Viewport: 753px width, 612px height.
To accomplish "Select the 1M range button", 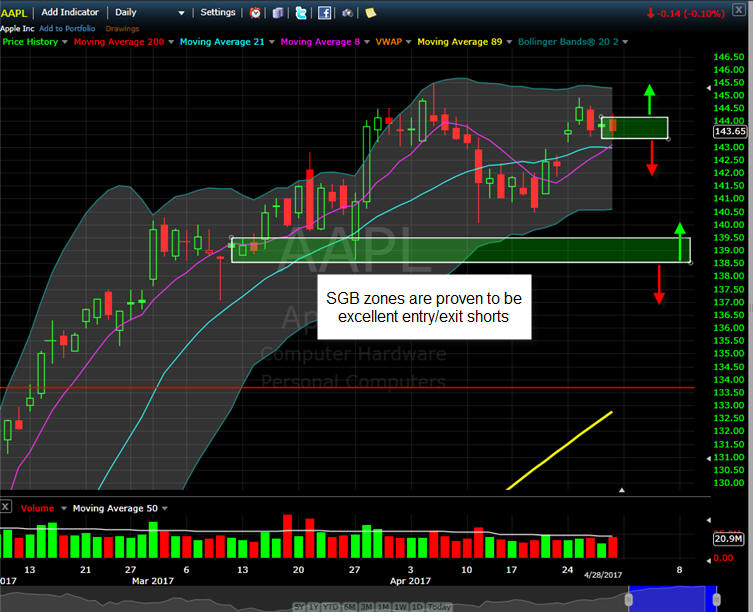I will click(x=383, y=607).
